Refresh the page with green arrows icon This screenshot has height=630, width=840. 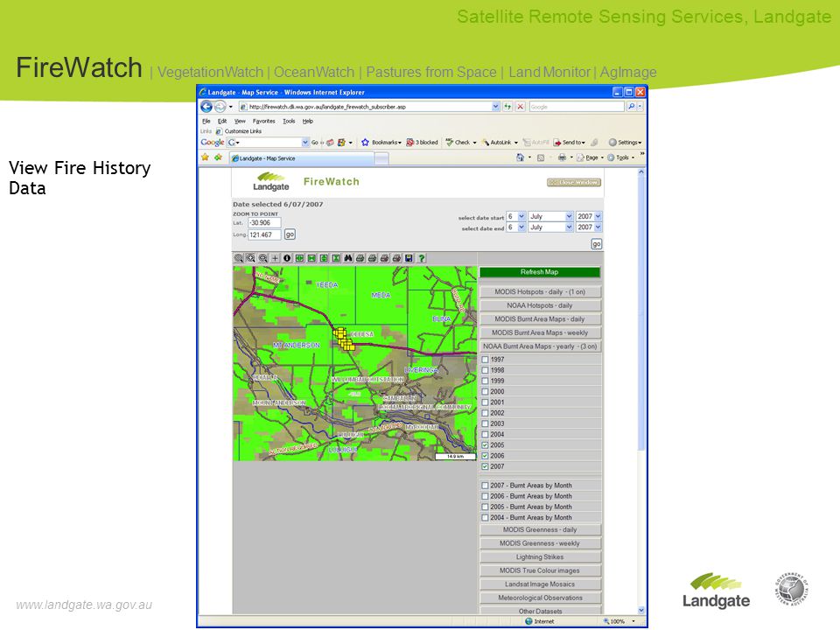click(507, 107)
